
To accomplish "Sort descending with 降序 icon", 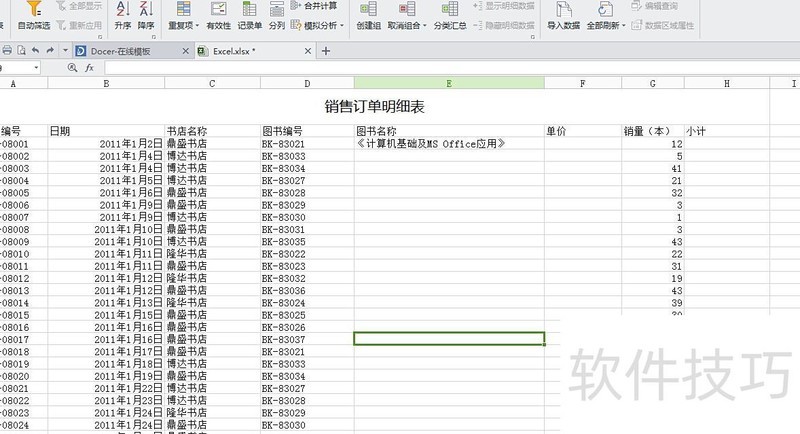I will click(146, 9).
